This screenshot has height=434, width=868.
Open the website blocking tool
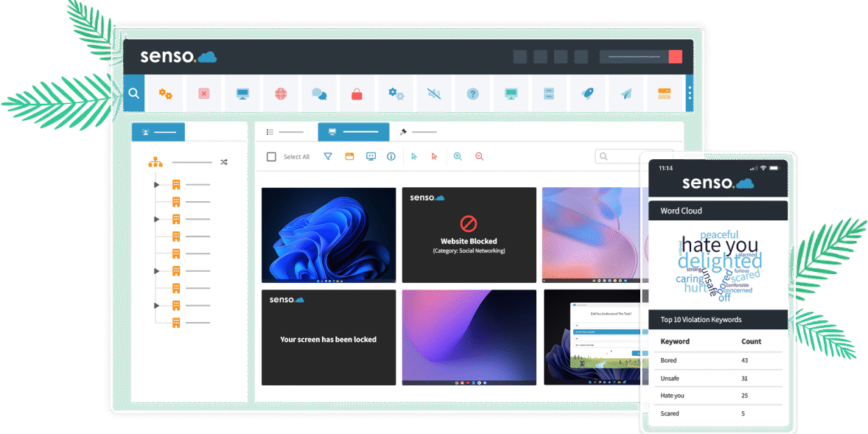click(x=203, y=94)
